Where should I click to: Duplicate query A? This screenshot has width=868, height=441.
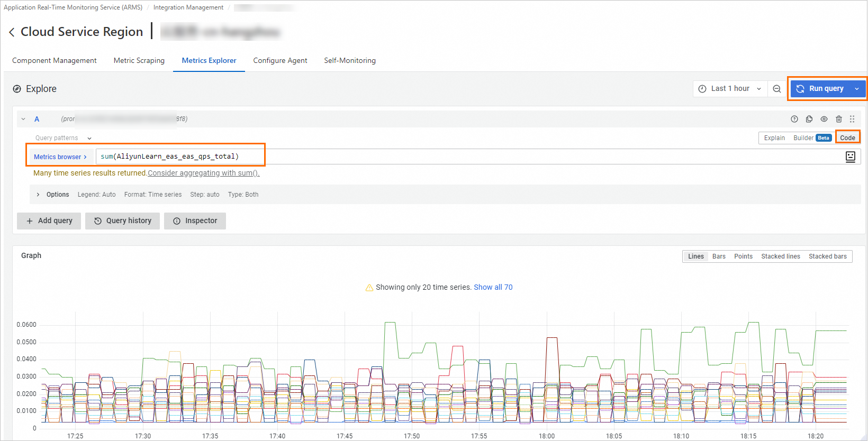(x=809, y=119)
